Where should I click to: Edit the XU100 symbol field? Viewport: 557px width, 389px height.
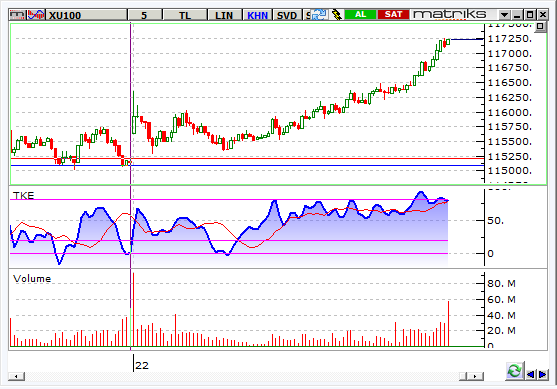pyautogui.click(x=87, y=15)
